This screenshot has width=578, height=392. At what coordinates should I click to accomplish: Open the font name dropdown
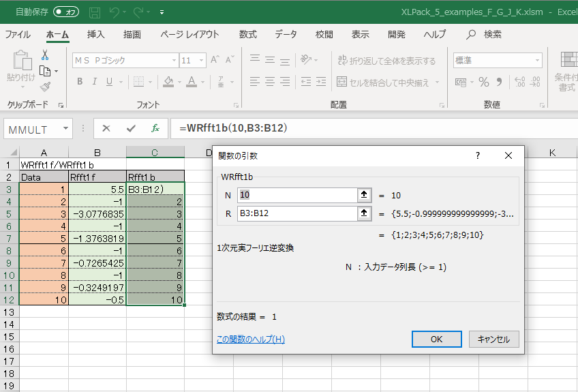tap(171, 61)
